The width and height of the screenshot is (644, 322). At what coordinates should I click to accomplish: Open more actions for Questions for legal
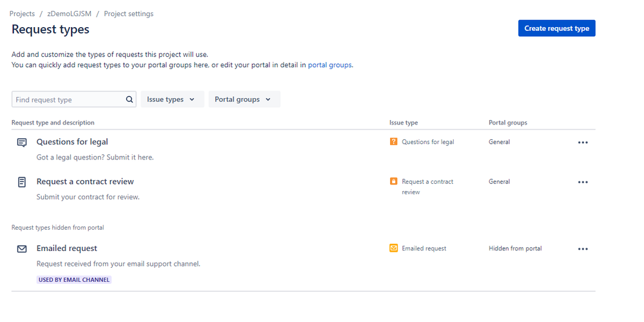pos(583,143)
